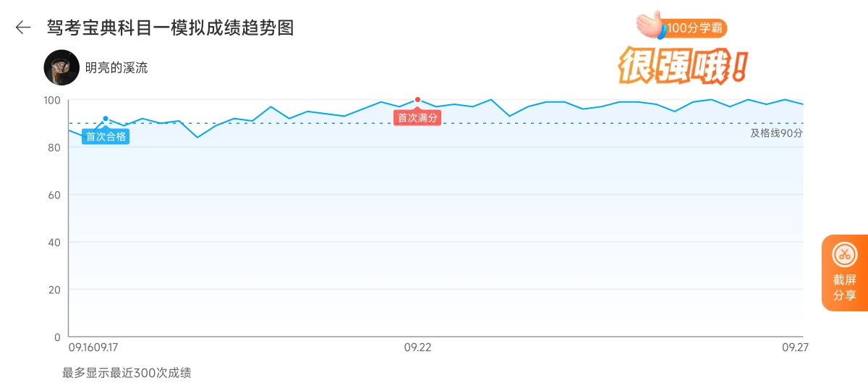Select the username 明亮的溪流
868x391 pixels.
116,68
